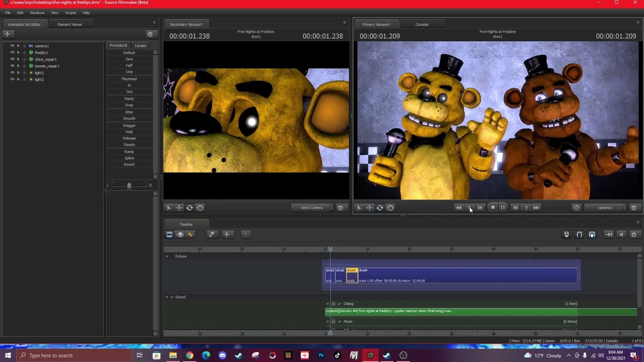Screen dimensions: 644x362
Task: Toggle visibility eye for light1
Action: click(13, 72)
